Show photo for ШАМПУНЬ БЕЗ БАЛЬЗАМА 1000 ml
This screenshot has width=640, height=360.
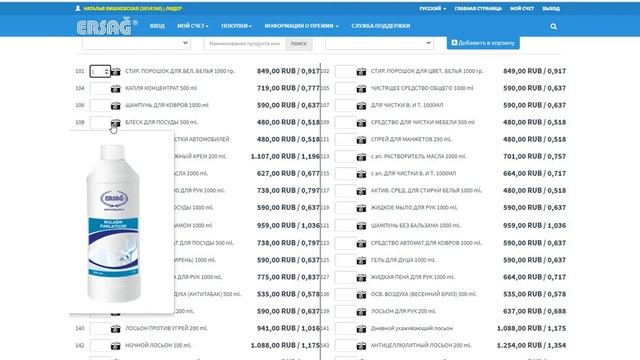361,226
